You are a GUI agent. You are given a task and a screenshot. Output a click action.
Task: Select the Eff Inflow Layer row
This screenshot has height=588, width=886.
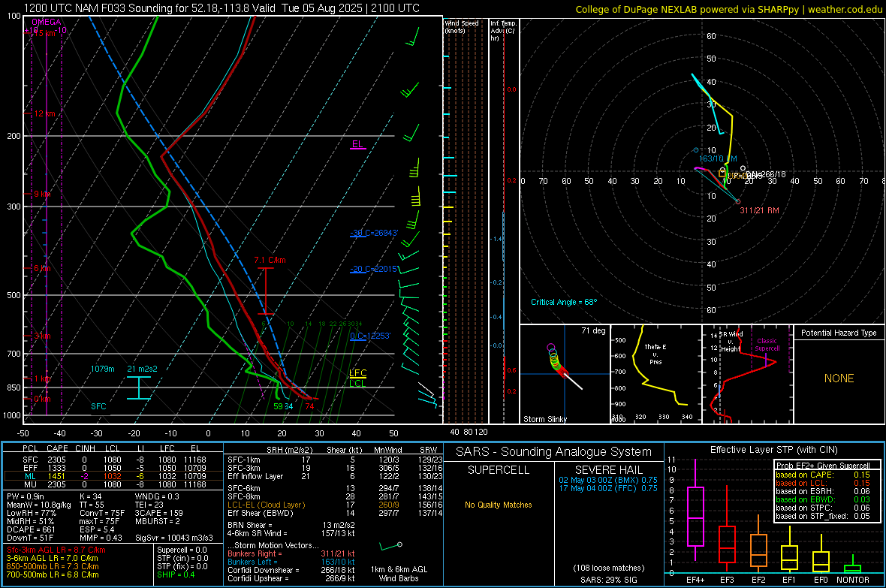click(335, 476)
